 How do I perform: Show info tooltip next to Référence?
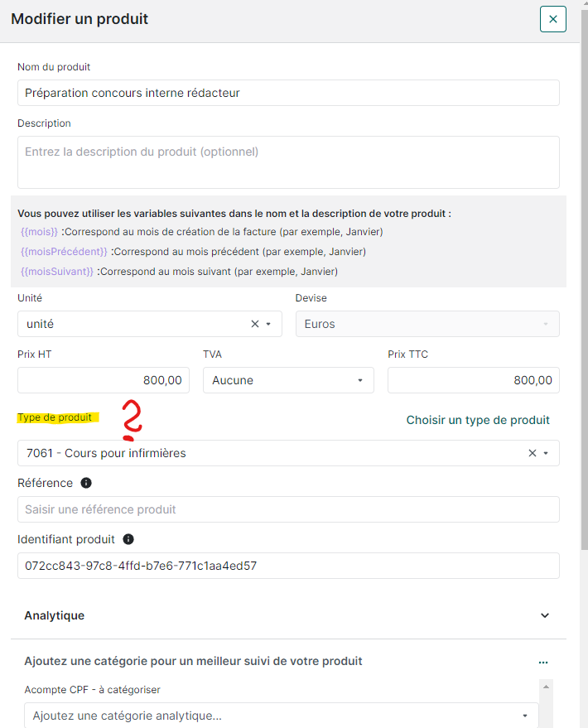click(86, 483)
